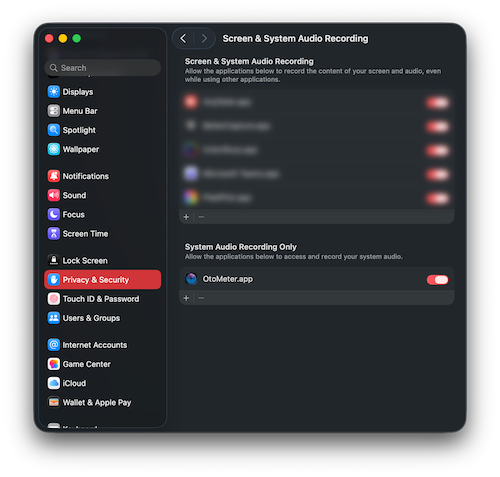Click the Game Center icon
Image resolution: width=500 pixels, height=477 pixels.
coord(54,364)
